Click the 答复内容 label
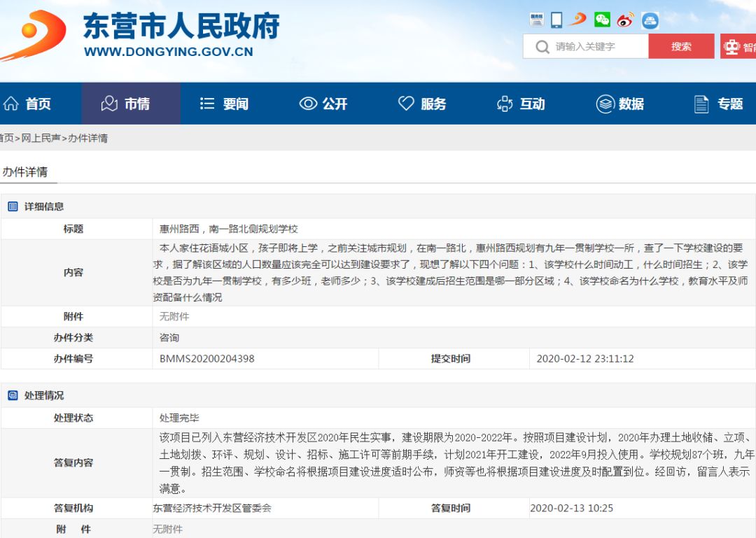 click(x=73, y=463)
